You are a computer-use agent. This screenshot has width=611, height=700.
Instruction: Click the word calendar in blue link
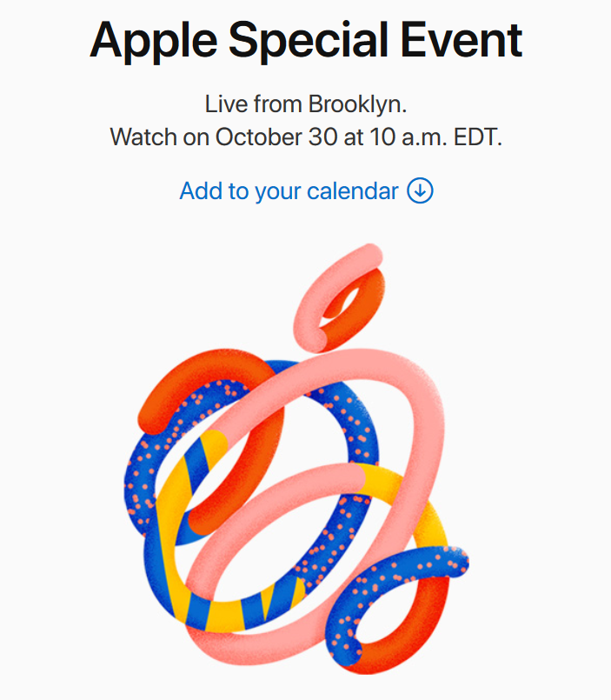pyautogui.click(x=353, y=191)
